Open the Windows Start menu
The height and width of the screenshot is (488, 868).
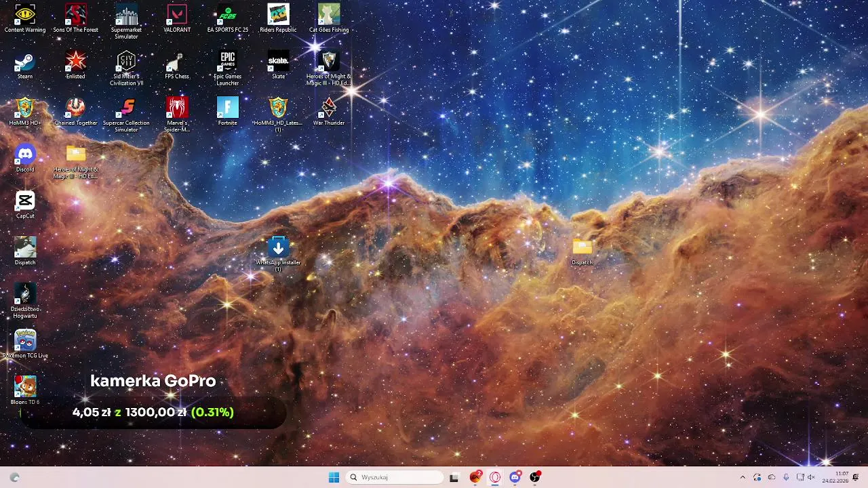(334, 477)
